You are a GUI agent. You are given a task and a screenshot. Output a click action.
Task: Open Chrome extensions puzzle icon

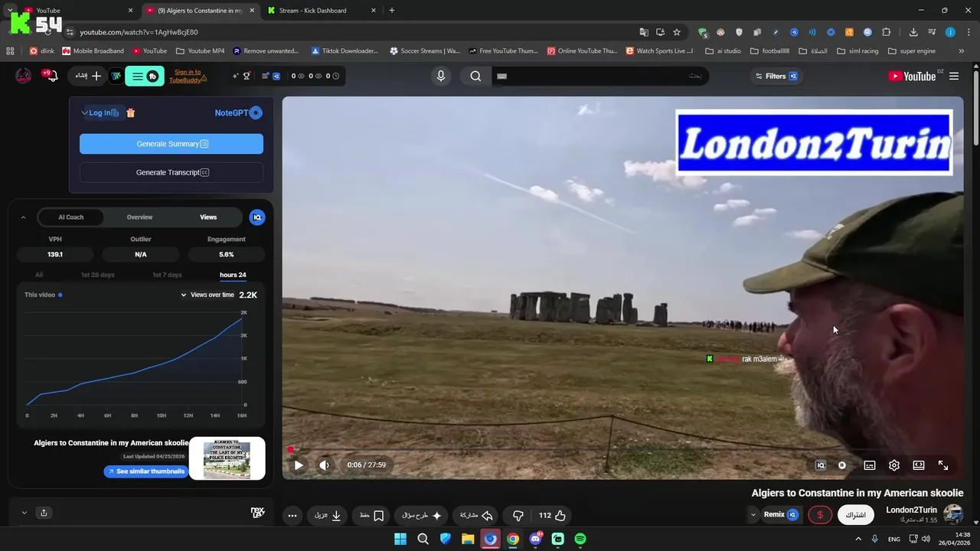(x=887, y=32)
